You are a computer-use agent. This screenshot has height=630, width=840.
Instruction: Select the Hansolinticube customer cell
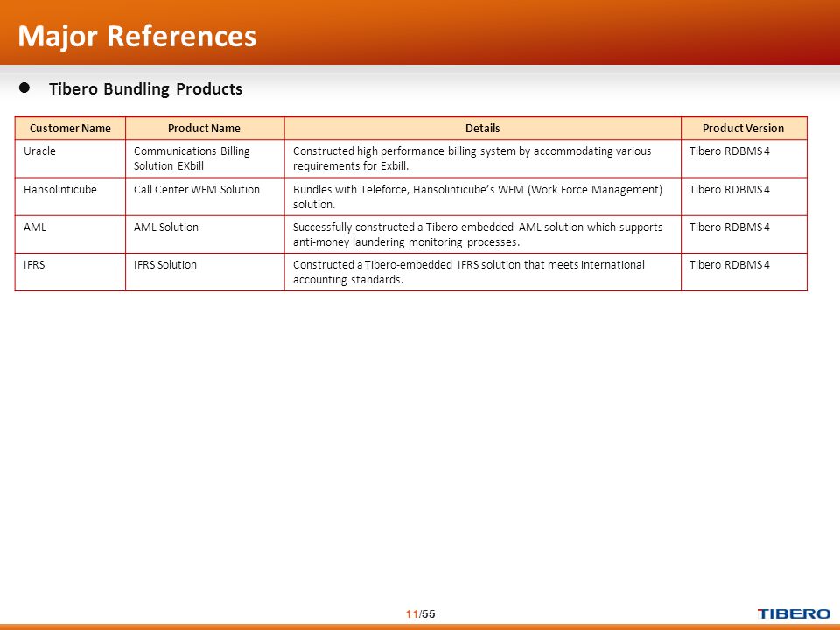tap(70, 197)
